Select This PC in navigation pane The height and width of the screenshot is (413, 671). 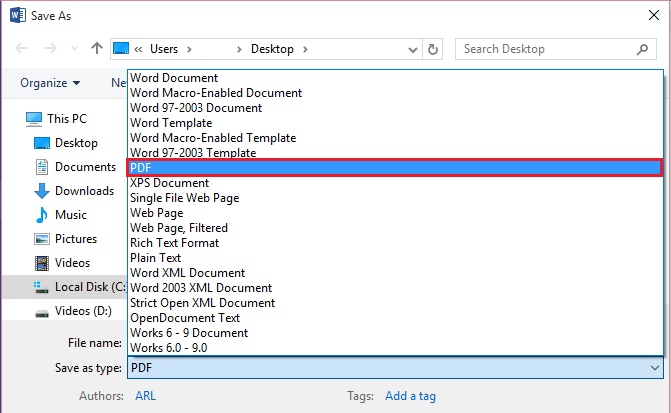point(67,119)
